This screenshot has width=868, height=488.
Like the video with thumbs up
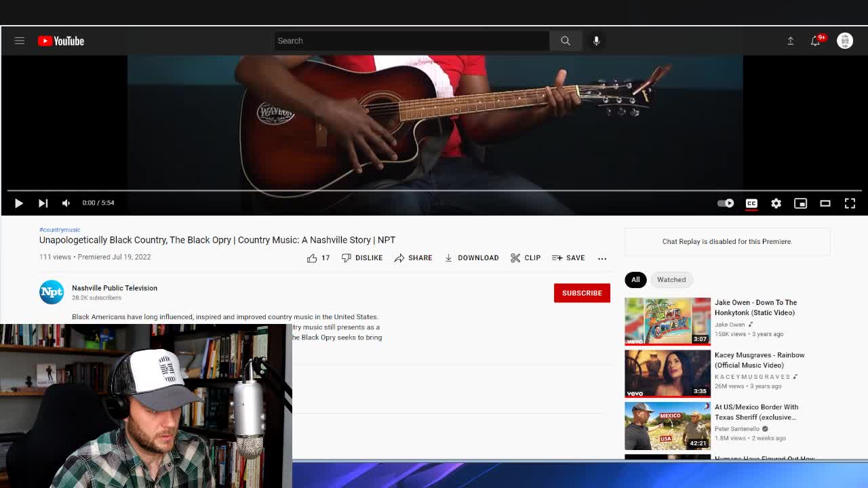click(318, 258)
